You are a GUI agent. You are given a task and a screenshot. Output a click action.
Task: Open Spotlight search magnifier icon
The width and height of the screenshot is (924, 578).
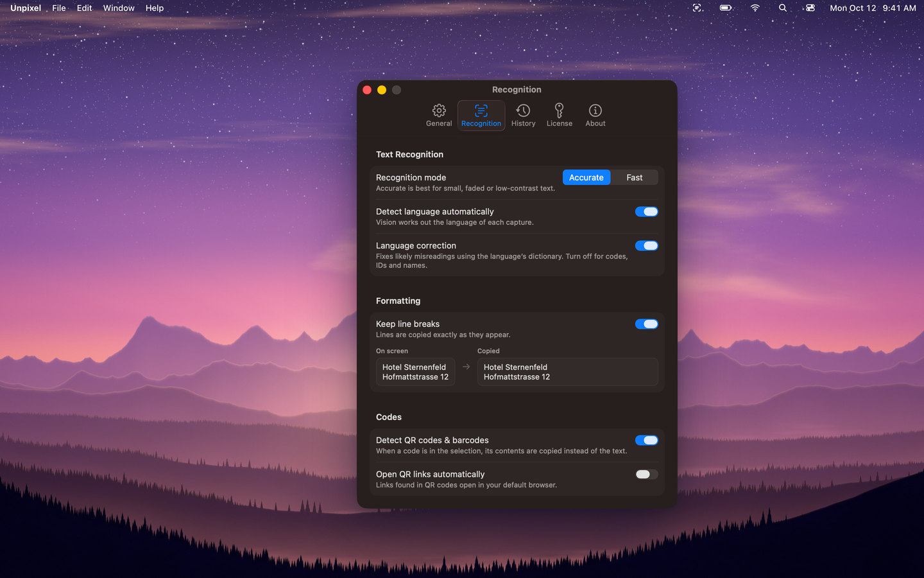coord(783,8)
